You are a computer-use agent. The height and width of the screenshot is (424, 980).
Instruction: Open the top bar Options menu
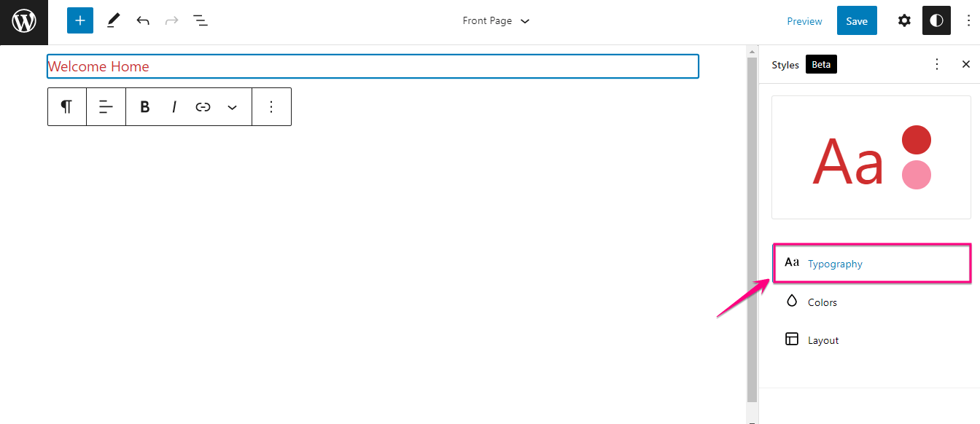click(968, 20)
